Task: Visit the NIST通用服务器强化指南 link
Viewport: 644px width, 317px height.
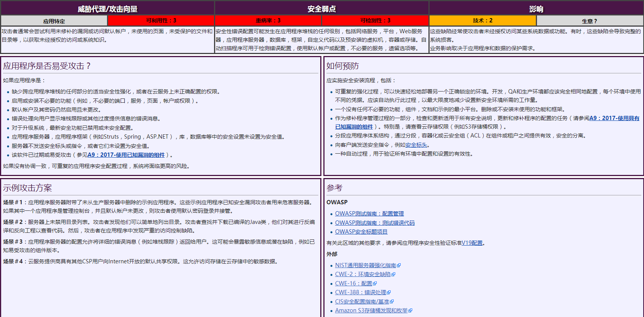Action: (x=365, y=265)
